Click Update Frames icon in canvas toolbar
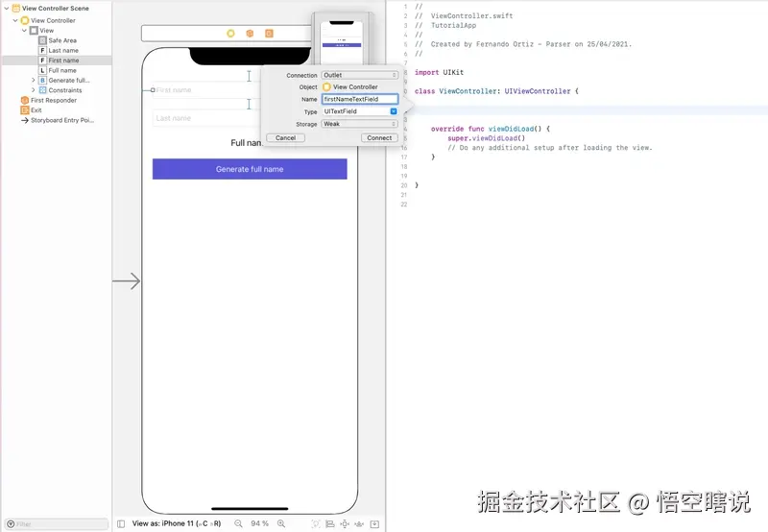Screen dimensions: 768x532 tap(316, 524)
